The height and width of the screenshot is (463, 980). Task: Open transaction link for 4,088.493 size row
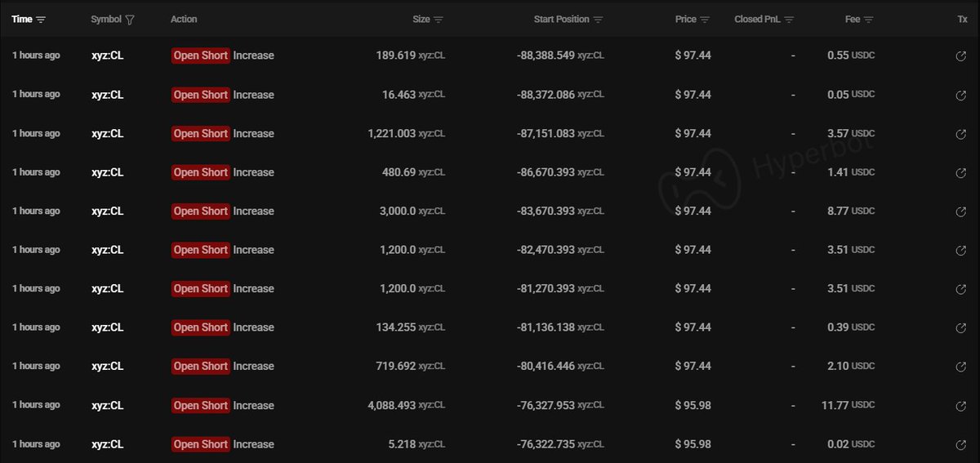pos(961,406)
